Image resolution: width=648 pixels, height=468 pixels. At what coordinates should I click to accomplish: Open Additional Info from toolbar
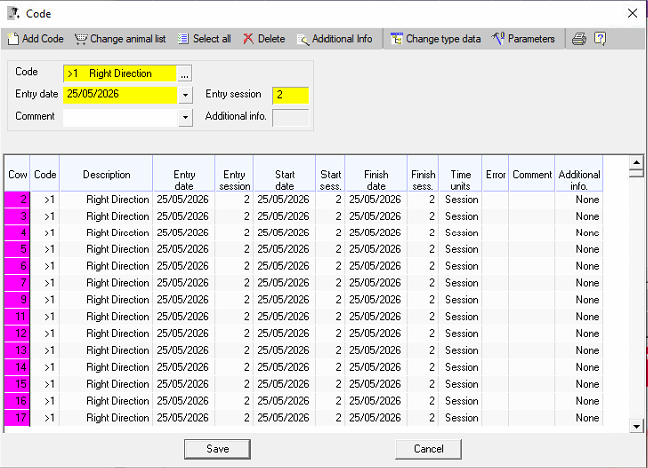[335, 39]
